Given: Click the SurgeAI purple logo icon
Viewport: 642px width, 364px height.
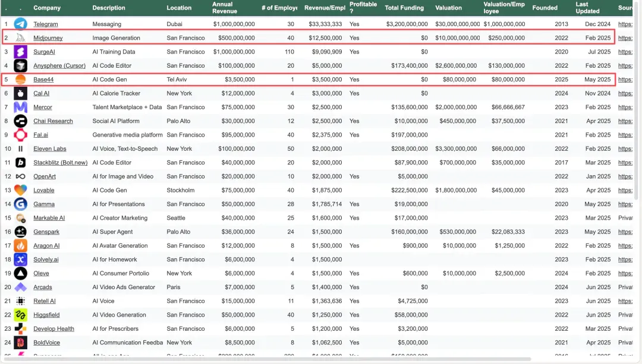Looking at the screenshot, I should (20, 52).
